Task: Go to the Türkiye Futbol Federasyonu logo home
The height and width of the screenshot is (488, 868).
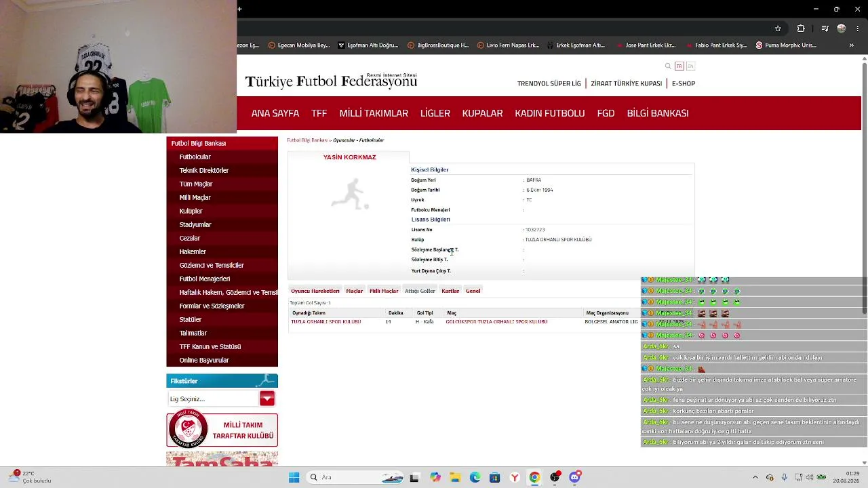Action: pyautogui.click(x=331, y=81)
